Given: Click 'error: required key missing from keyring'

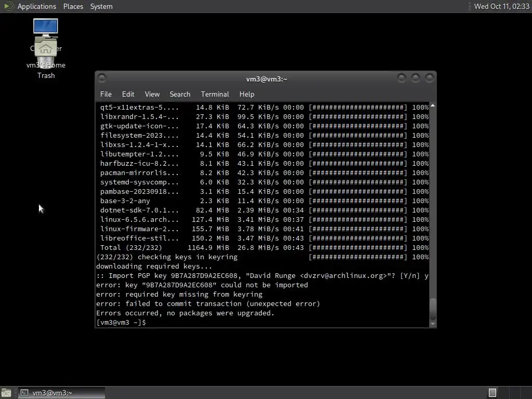Looking at the screenshot, I should [x=179, y=295].
